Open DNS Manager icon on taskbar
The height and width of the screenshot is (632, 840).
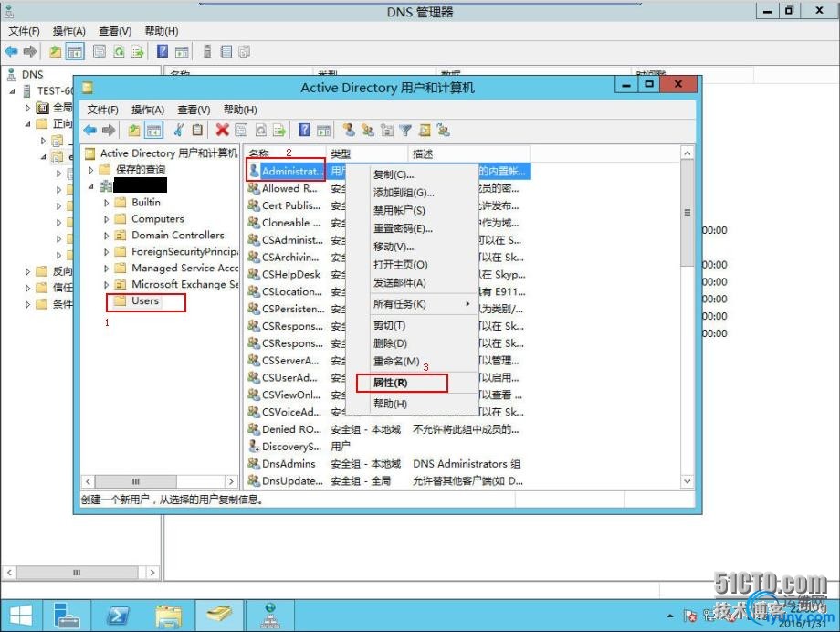270,616
